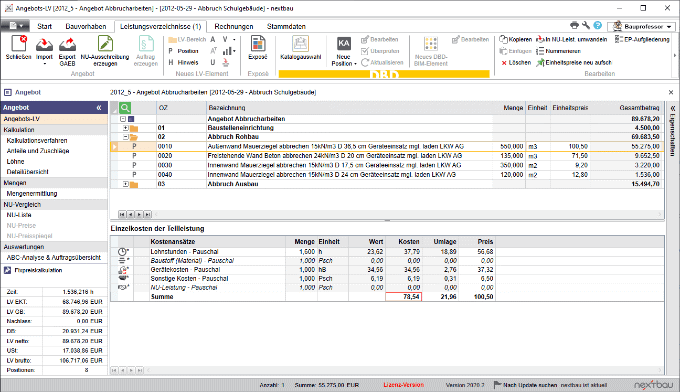Screen dimensions: 680x392
Task: Click the U element icon in ribbon
Action: click(213, 62)
